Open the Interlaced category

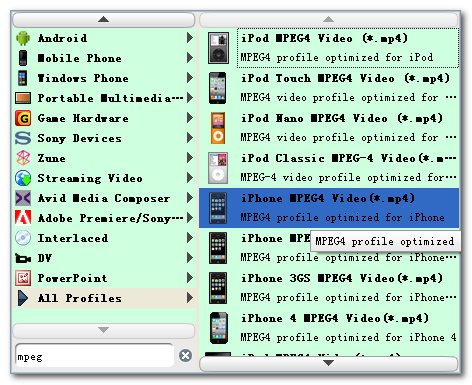tap(104, 238)
